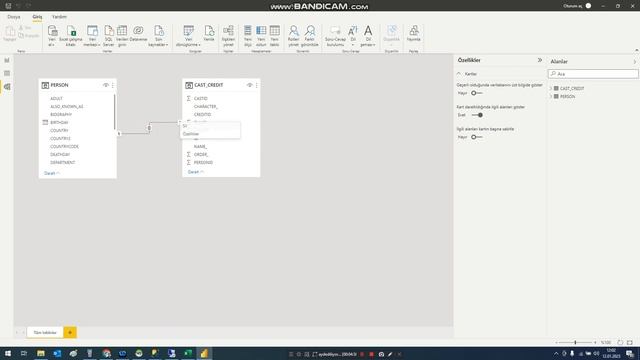Open the Yardım ribbon tab
Image resolution: width=640 pixels, height=360 pixels.
(59, 17)
